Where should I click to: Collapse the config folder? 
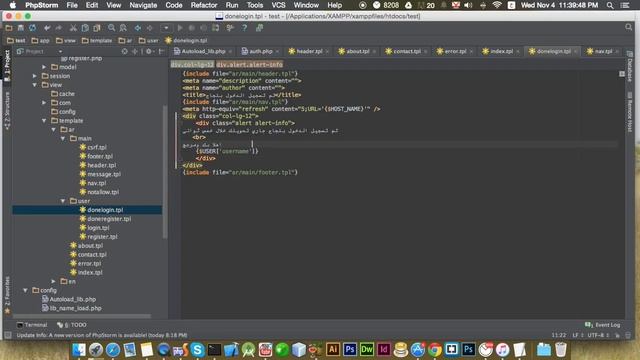click(25, 290)
